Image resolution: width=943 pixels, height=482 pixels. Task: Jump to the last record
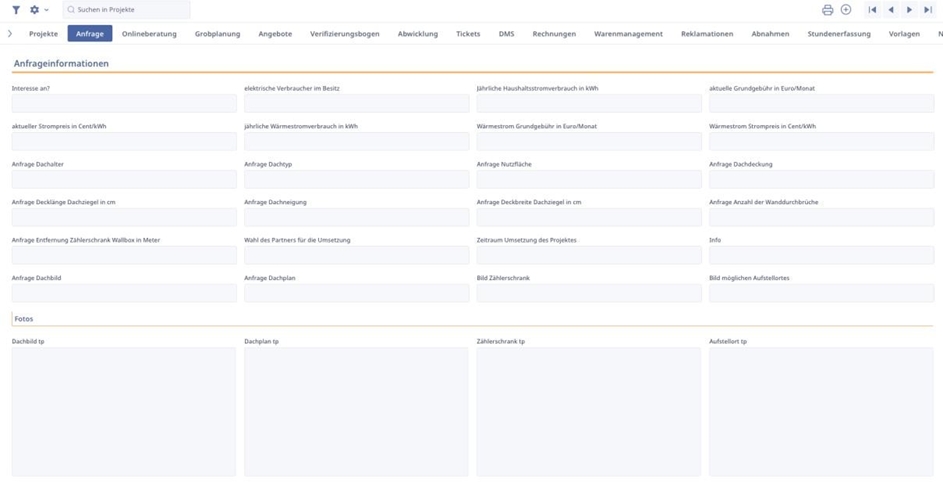[x=928, y=10]
